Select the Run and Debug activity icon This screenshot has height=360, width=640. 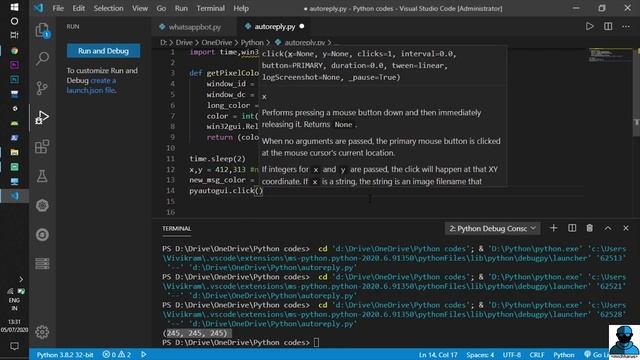point(42,118)
